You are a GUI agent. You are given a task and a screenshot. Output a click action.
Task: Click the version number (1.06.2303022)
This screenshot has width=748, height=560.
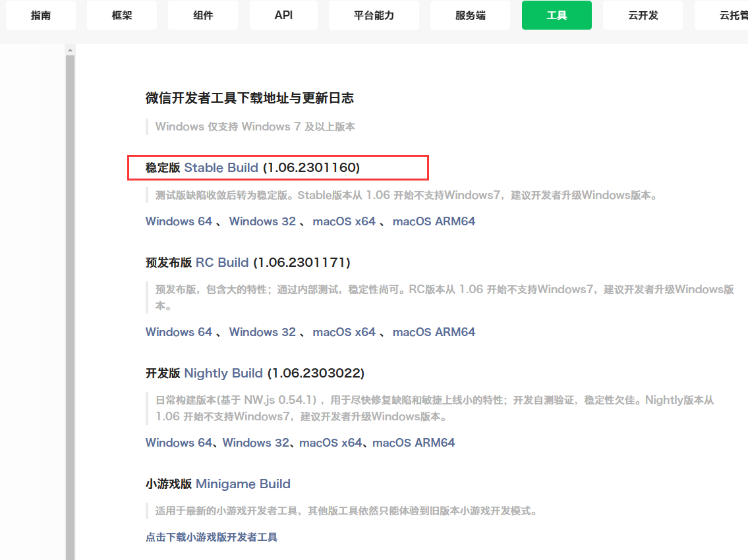pyautogui.click(x=316, y=373)
